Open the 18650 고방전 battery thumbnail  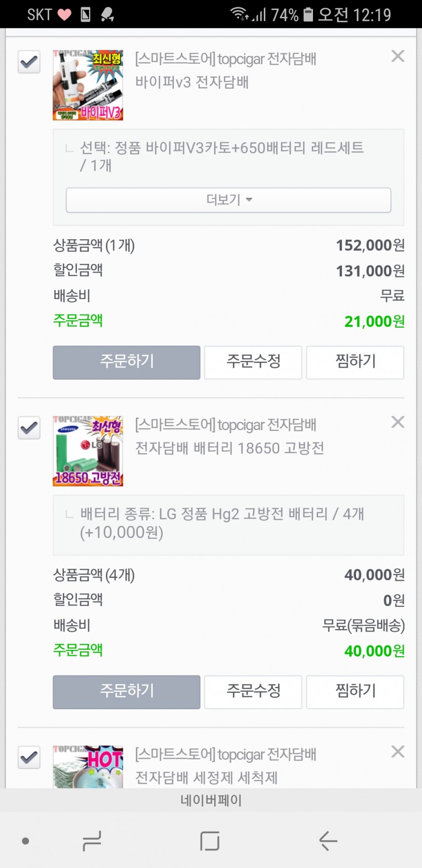[x=88, y=451]
